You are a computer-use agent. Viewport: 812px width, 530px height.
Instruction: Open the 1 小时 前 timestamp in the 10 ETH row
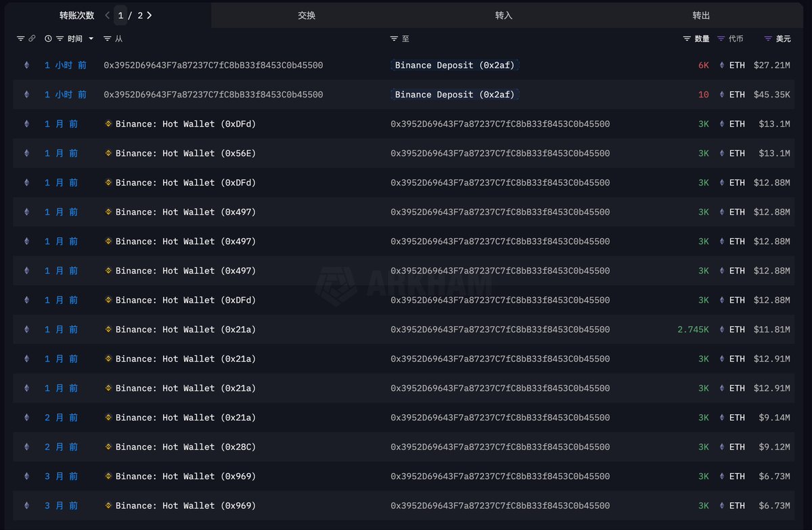point(66,95)
